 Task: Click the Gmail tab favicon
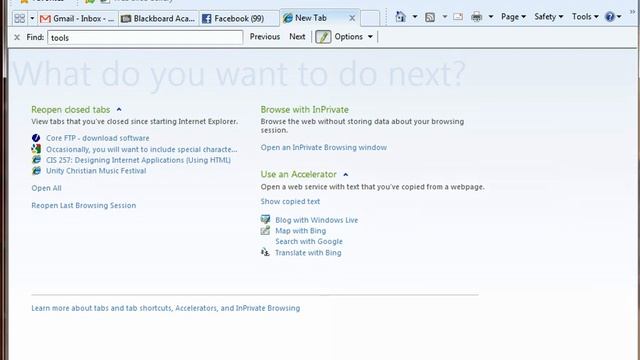(45, 19)
